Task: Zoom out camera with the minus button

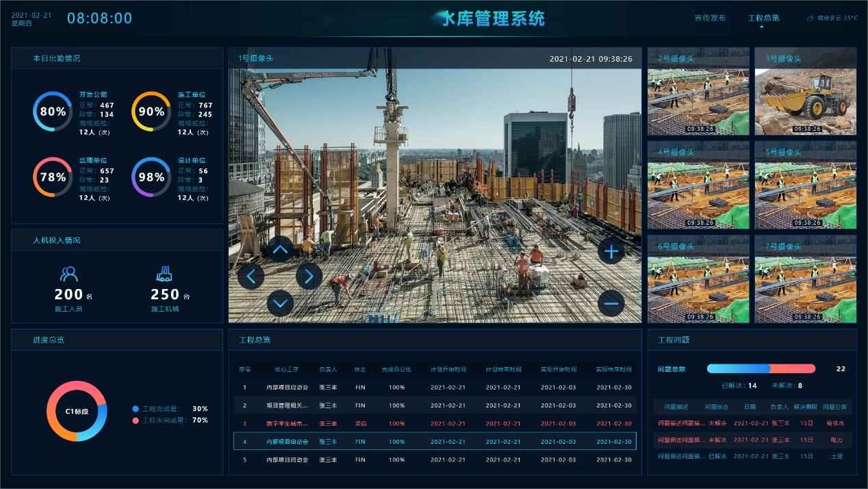Action: tap(611, 303)
